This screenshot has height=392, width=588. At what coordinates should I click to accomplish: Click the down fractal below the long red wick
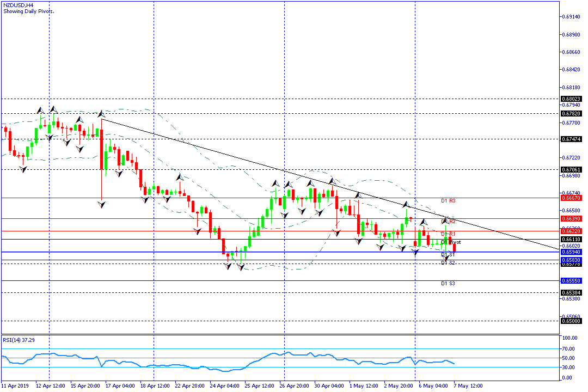[x=102, y=204]
